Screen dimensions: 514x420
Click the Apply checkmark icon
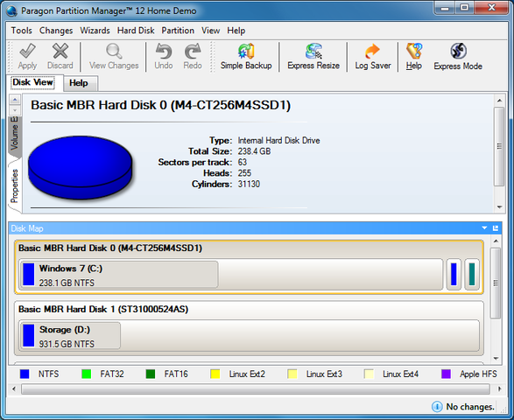[27, 51]
